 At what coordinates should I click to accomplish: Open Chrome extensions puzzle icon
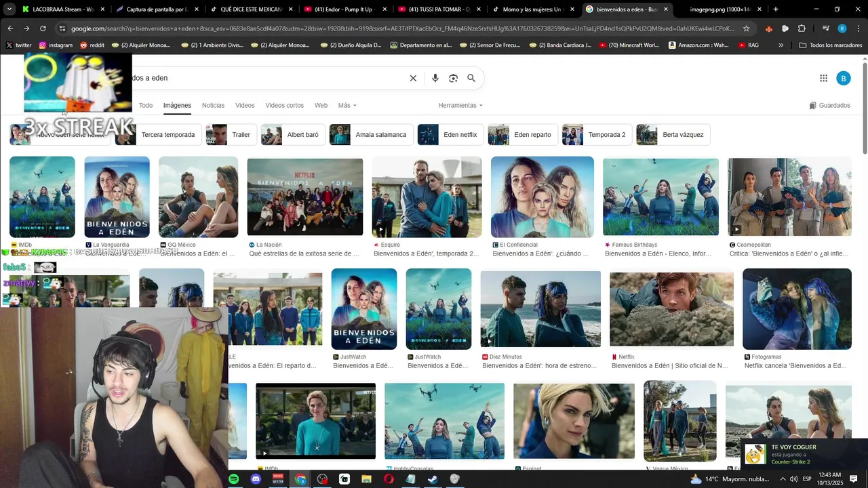point(802,28)
